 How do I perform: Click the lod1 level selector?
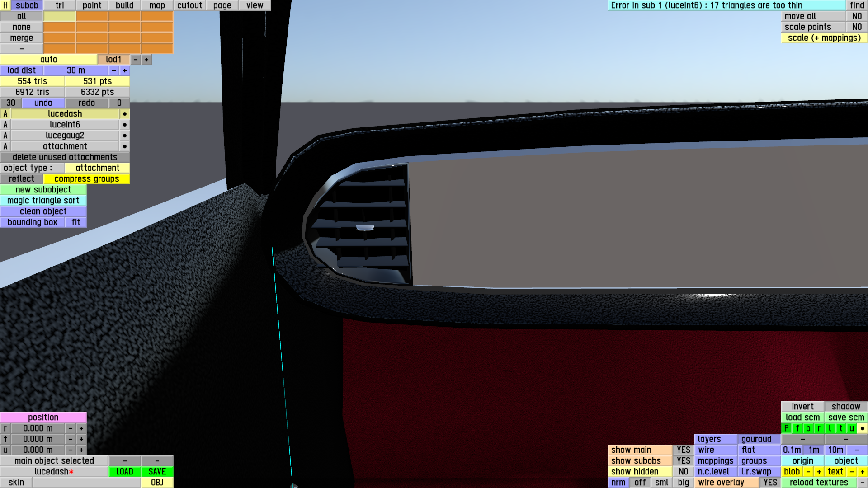coord(113,60)
